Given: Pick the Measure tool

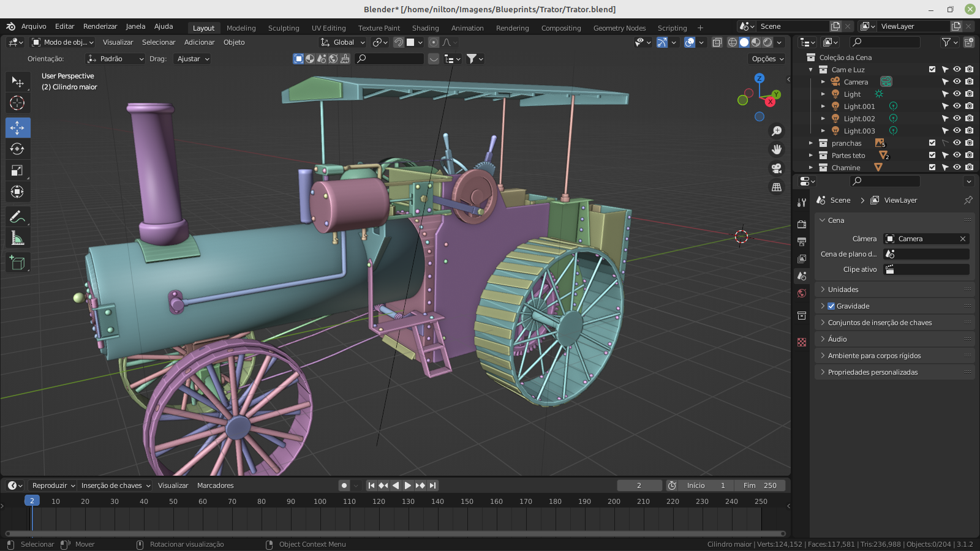Looking at the screenshot, I should coord(17,239).
